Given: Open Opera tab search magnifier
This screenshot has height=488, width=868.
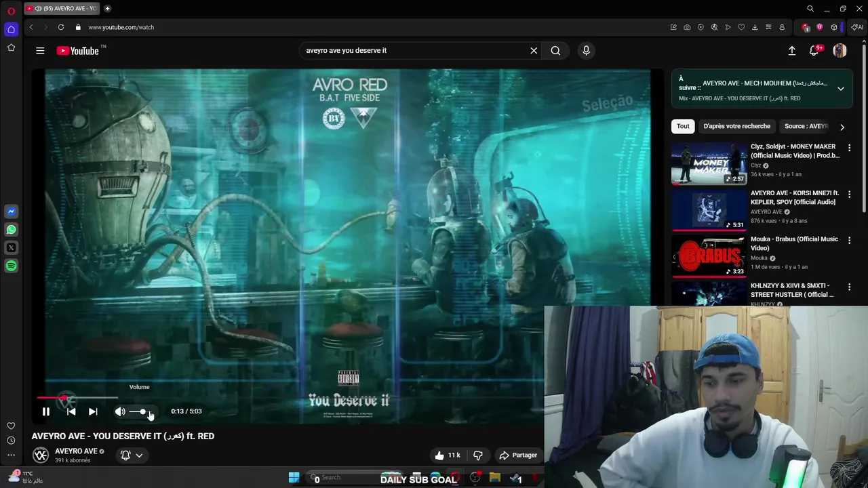Looking at the screenshot, I should click(810, 9).
